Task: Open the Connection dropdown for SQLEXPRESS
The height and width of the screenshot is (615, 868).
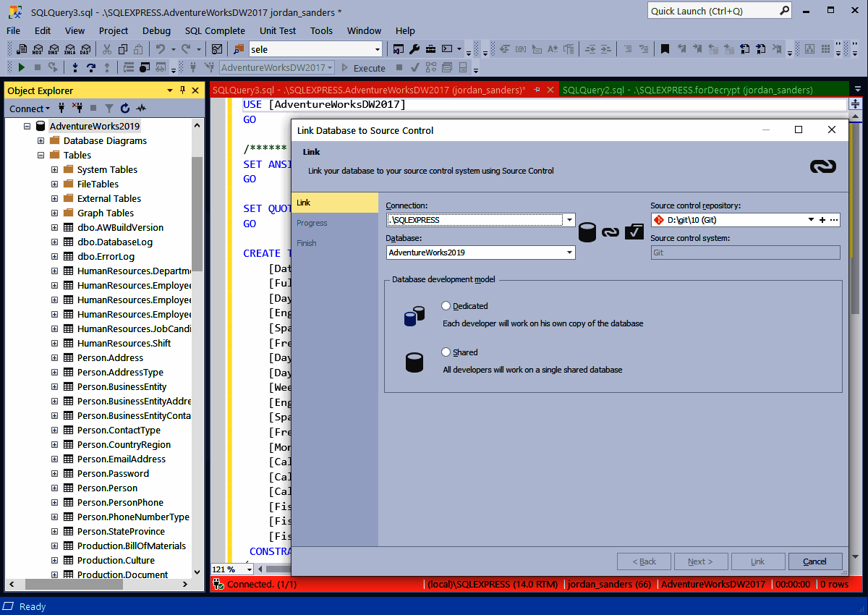Action: (569, 220)
